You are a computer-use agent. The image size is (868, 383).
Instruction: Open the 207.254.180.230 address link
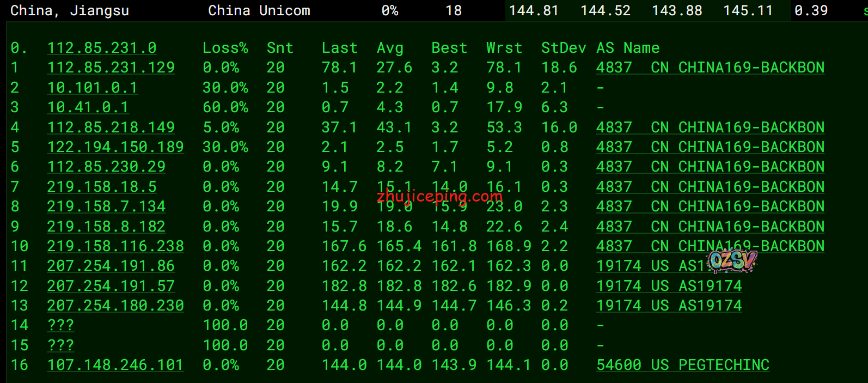(x=115, y=306)
